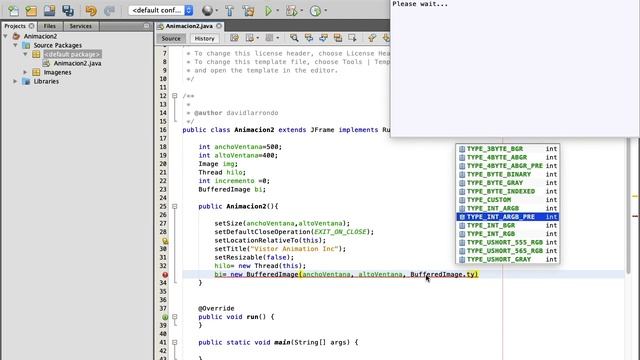Collapse the Javadoc comment fold at line 12
Screen dimensions: 640x360
(x=175, y=96)
